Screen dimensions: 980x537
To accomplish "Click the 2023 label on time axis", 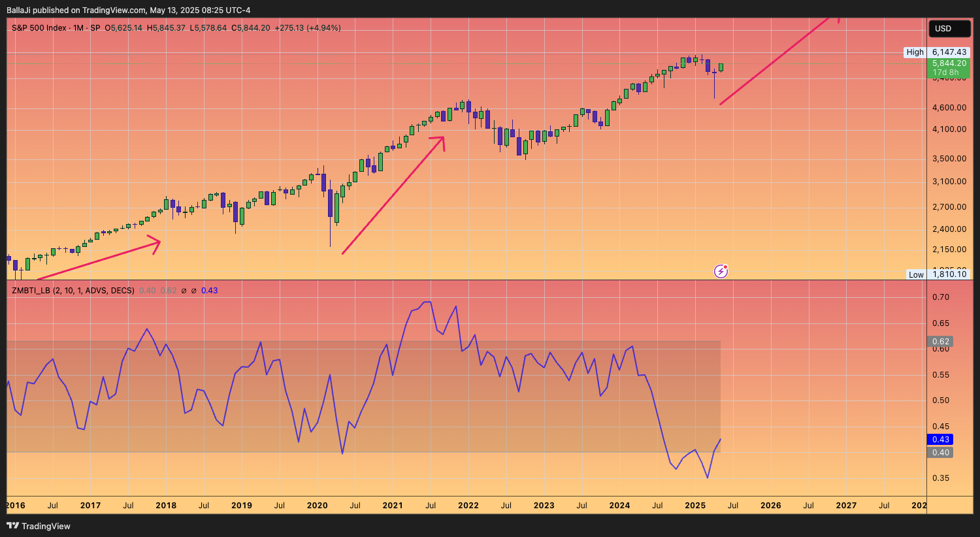I will [x=544, y=506].
